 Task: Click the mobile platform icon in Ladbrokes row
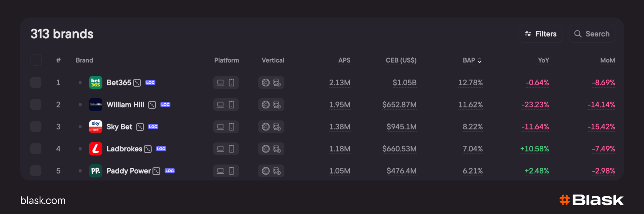(x=231, y=149)
